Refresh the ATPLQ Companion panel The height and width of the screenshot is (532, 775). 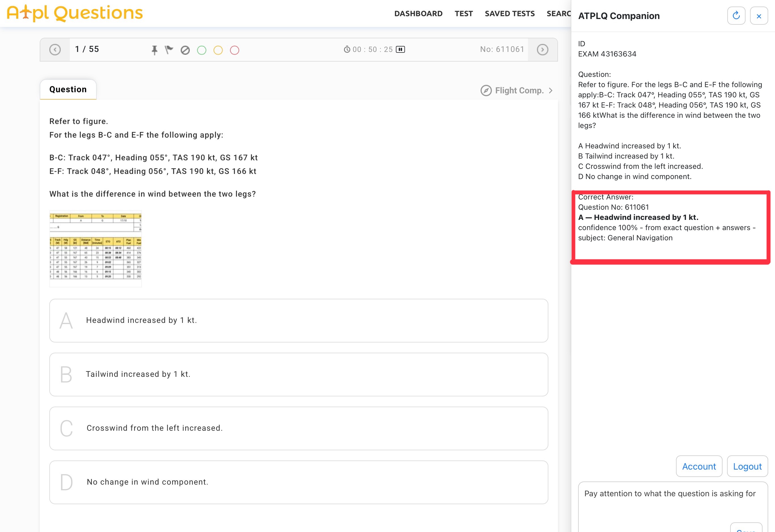click(736, 16)
